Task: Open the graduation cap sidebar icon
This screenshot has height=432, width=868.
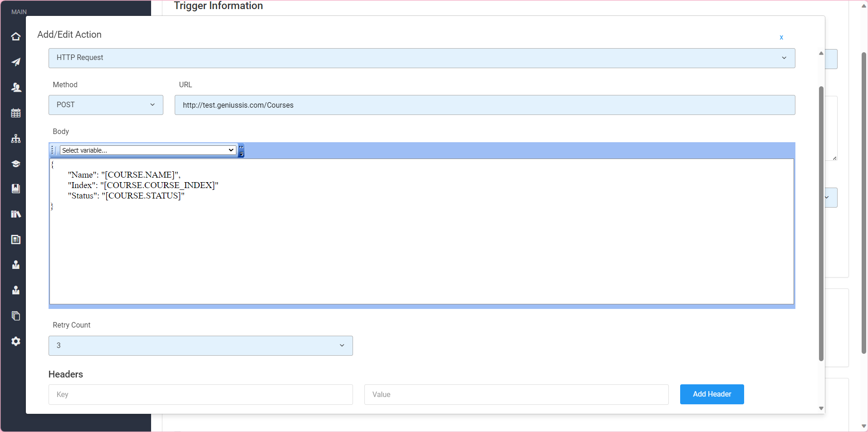Action: [16, 164]
